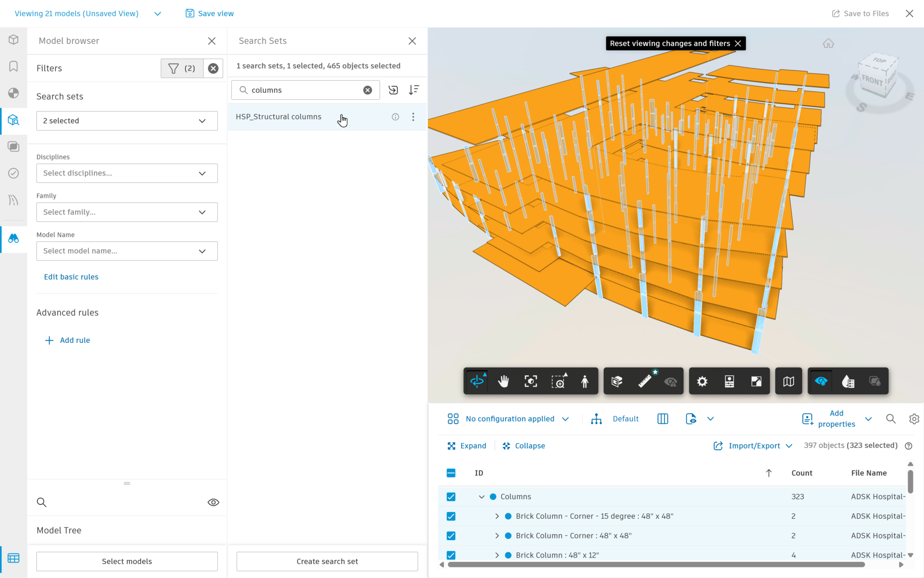Start the First person walk tool
This screenshot has height=578, width=924.
click(585, 382)
